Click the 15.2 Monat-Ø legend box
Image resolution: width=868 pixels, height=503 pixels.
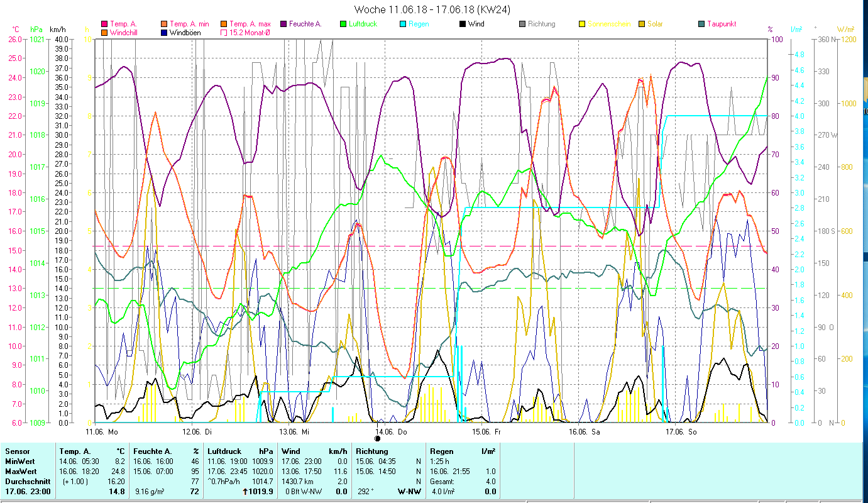coord(224,32)
